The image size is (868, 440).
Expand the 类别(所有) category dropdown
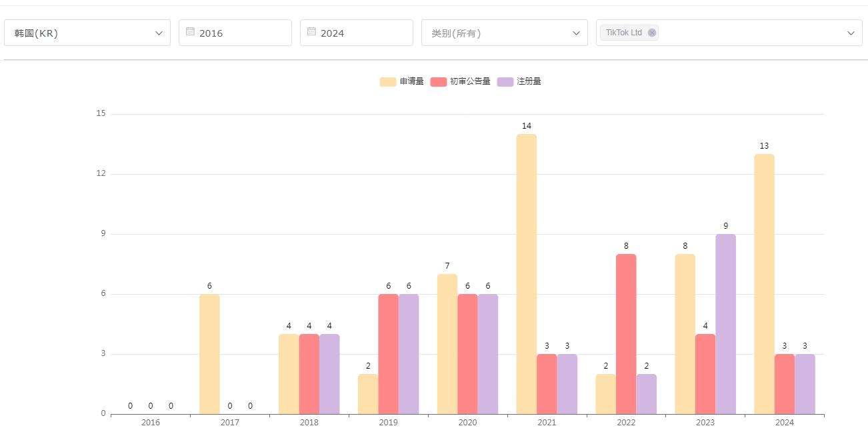tap(505, 33)
